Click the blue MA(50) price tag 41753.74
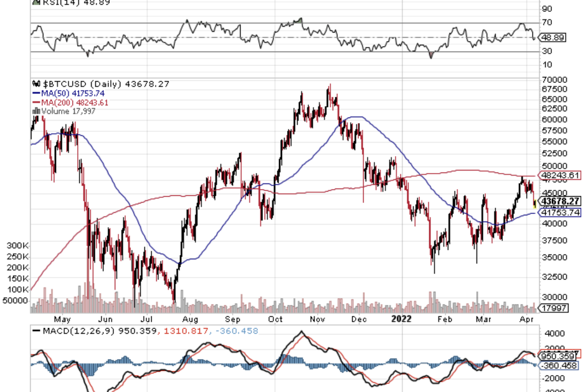 click(561, 213)
